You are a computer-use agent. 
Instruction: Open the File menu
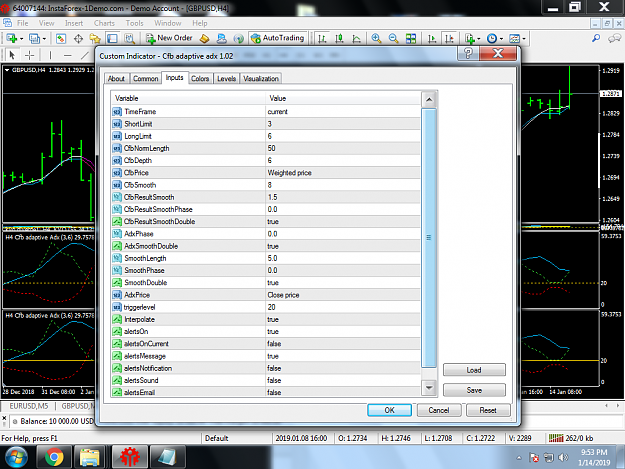(22, 23)
